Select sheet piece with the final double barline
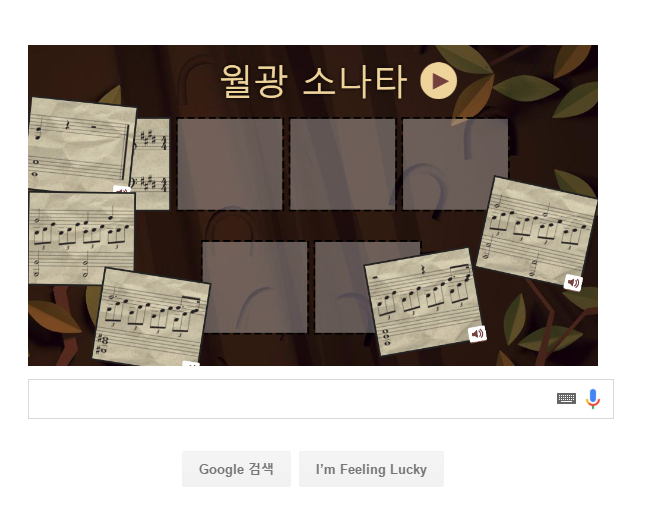 pyautogui.click(x=82, y=145)
